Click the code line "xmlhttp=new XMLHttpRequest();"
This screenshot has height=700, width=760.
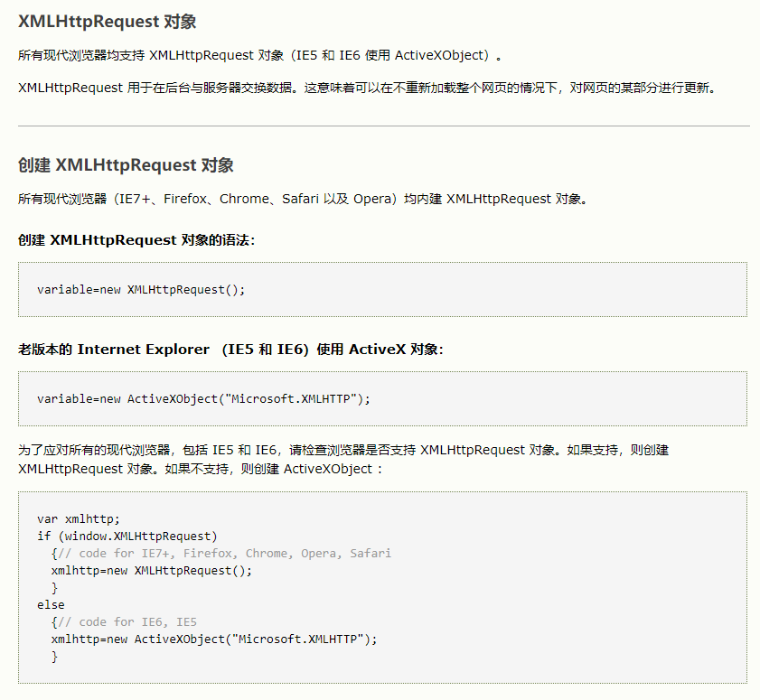point(152,571)
